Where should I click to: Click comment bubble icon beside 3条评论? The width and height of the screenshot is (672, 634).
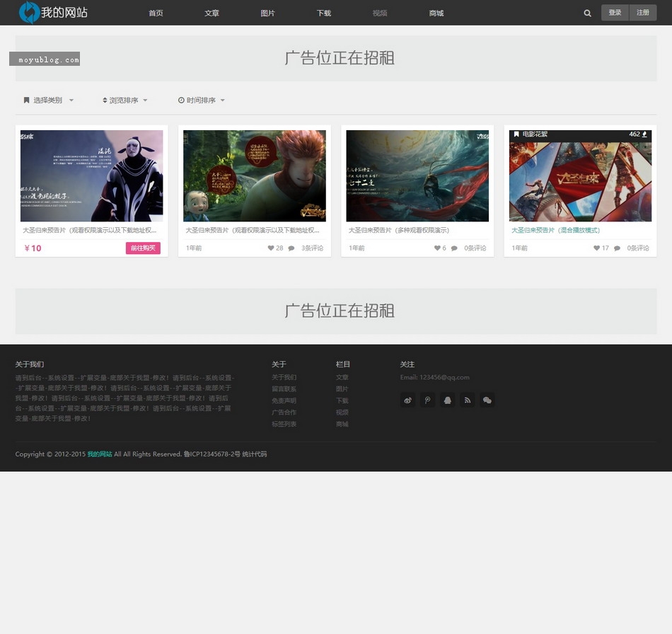pyautogui.click(x=291, y=248)
